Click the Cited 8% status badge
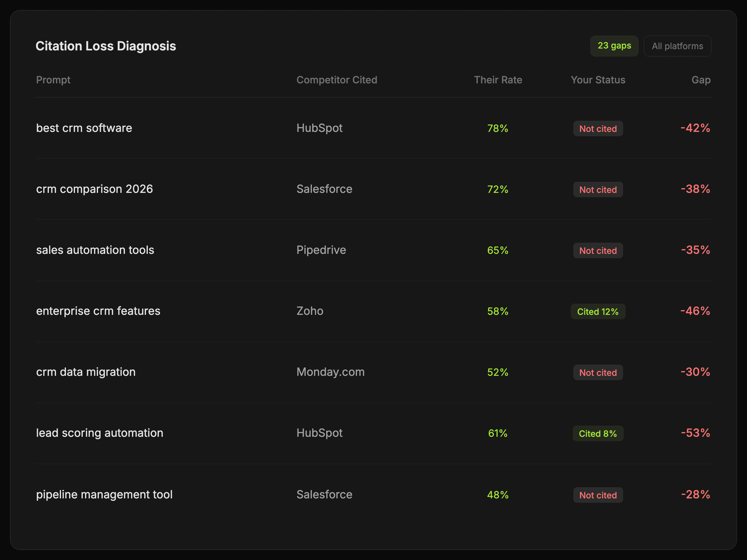 pyautogui.click(x=598, y=433)
